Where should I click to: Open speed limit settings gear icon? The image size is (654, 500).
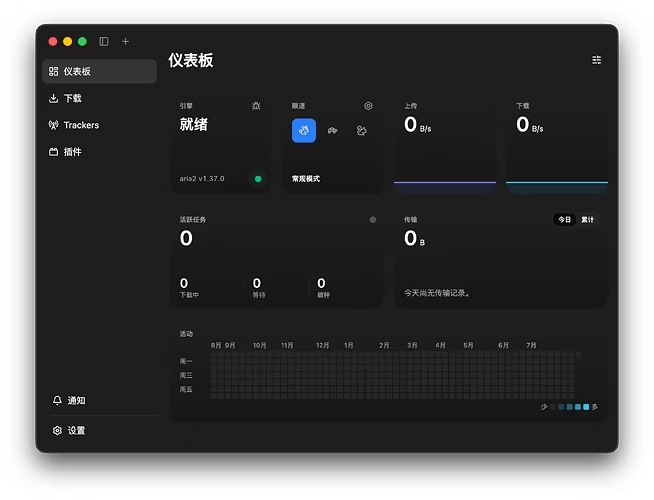(368, 106)
